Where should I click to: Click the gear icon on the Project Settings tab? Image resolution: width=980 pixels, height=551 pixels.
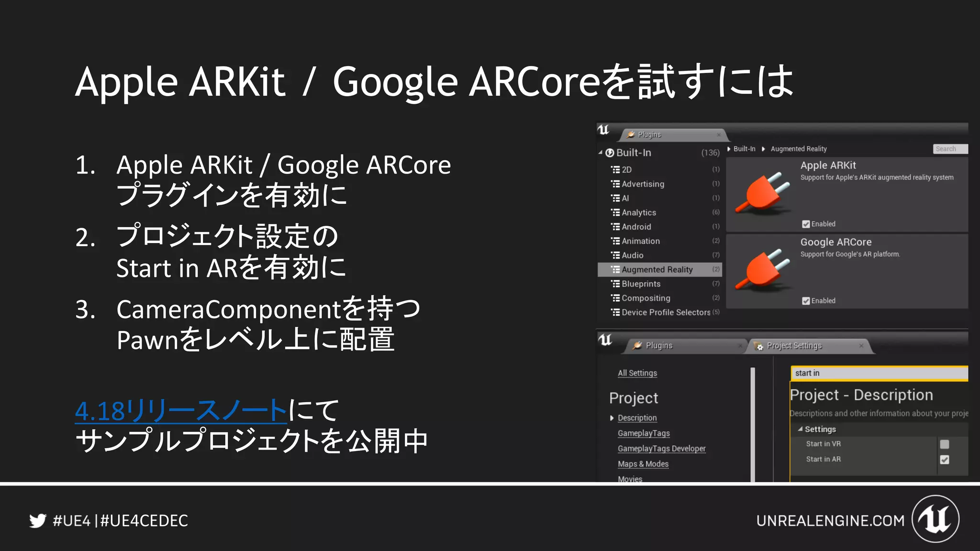coord(758,346)
